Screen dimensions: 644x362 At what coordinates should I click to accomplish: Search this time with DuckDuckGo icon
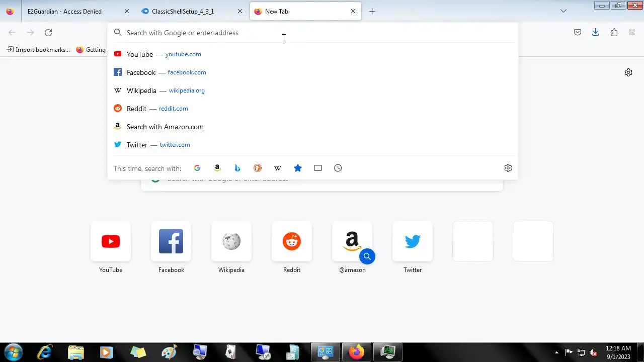(258, 168)
